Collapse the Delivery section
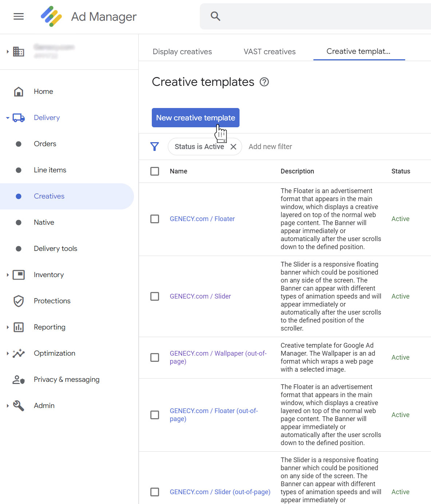Viewport: 431px width, 504px height. [7, 117]
